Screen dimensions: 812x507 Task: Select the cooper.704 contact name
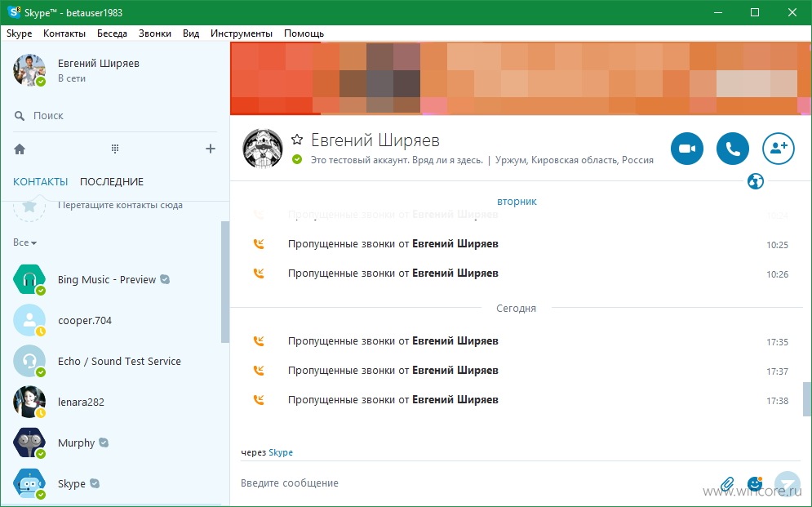[85, 321]
